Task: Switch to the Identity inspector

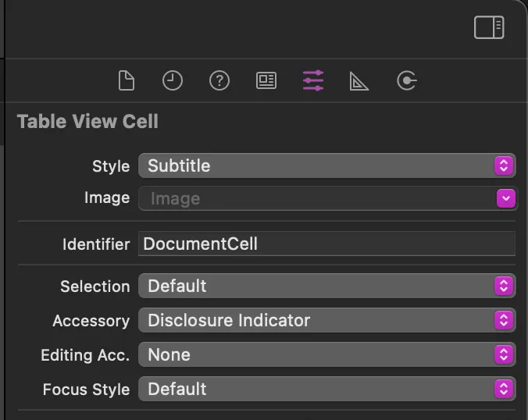Action: pyautogui.click(x=266, y=80)
